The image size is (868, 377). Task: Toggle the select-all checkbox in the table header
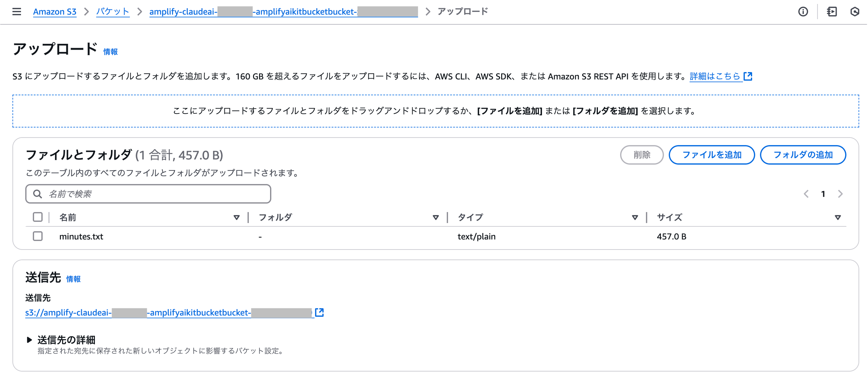pyautogui.click(x=37, y=217)
